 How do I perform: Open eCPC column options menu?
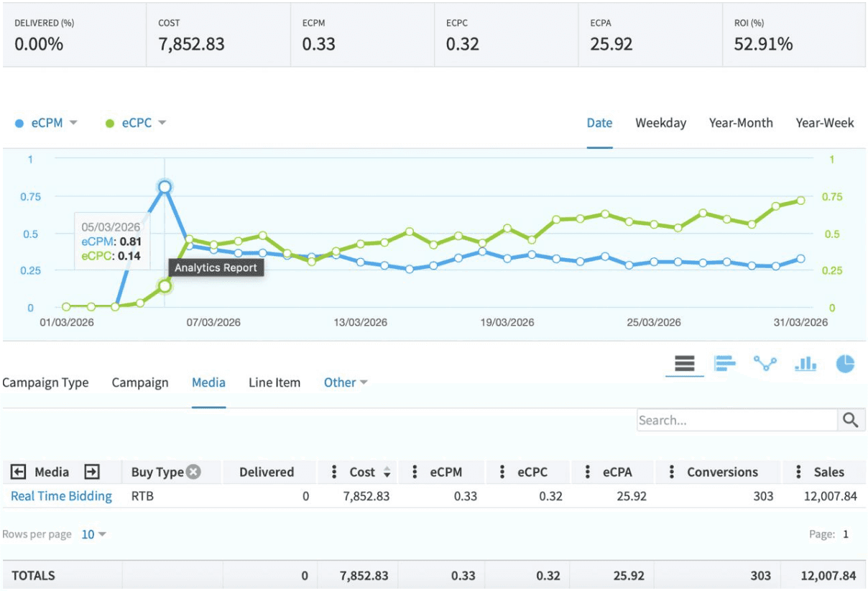click(502, 472)
